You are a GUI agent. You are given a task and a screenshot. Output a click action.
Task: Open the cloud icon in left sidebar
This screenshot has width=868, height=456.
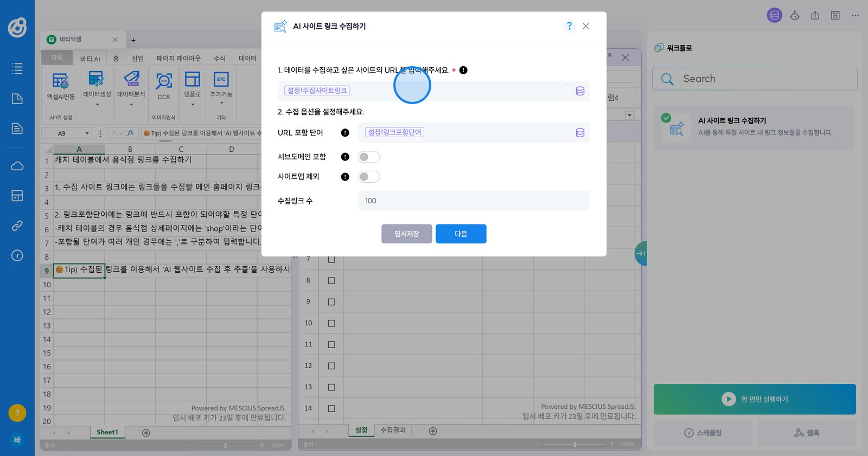tap(17, 166)
